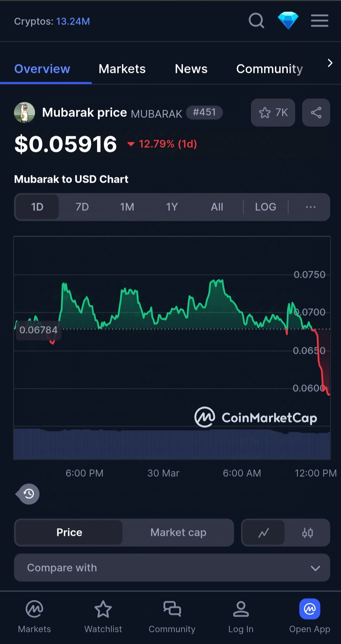This screenshot has height=644, width=341.
Task: Expand the Compare with dropdown
Action: click(x=172, y=568)
